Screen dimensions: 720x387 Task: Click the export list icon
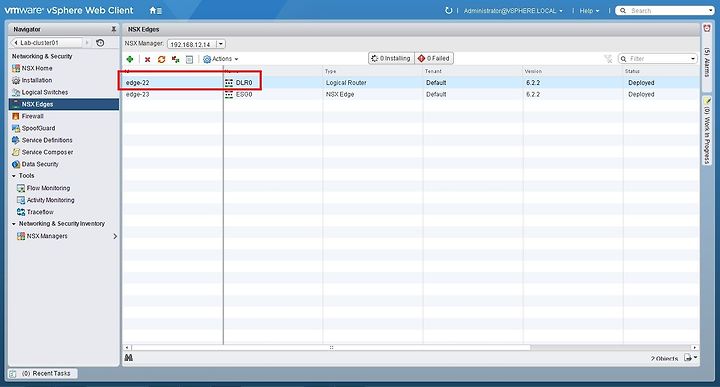click(688, 358)
